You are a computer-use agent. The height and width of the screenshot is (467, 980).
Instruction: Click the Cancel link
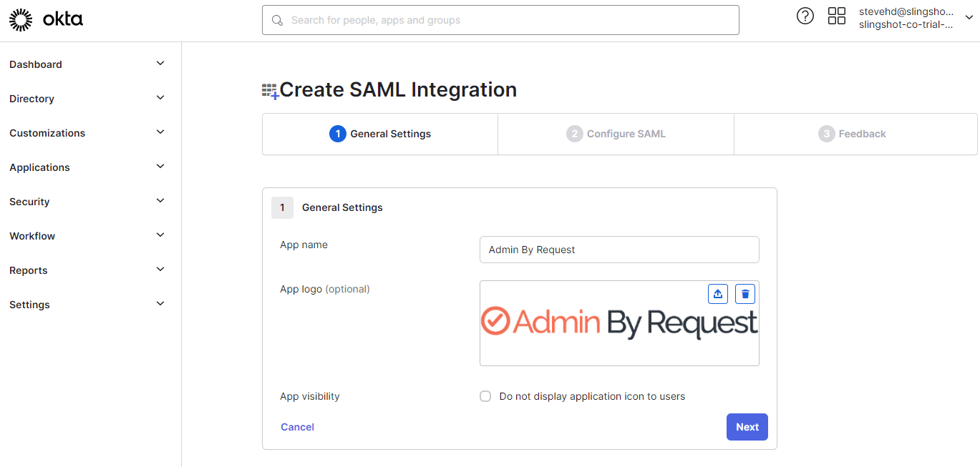click(297, 427)
